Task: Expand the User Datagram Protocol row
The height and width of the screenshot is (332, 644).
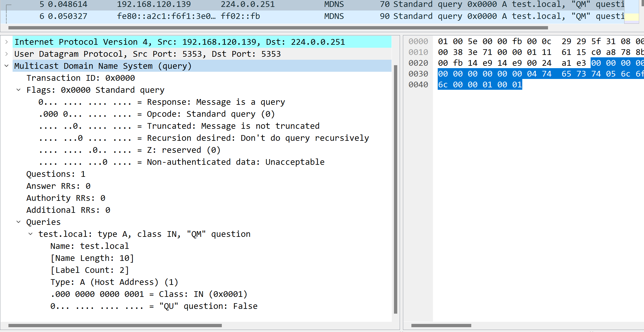Action: (x=7, y=54)
